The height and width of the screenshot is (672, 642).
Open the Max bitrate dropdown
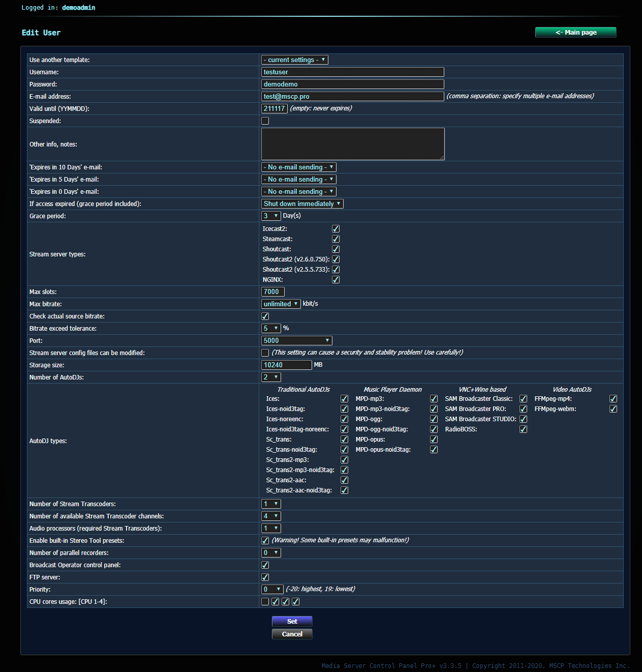(x=281, y=304)
